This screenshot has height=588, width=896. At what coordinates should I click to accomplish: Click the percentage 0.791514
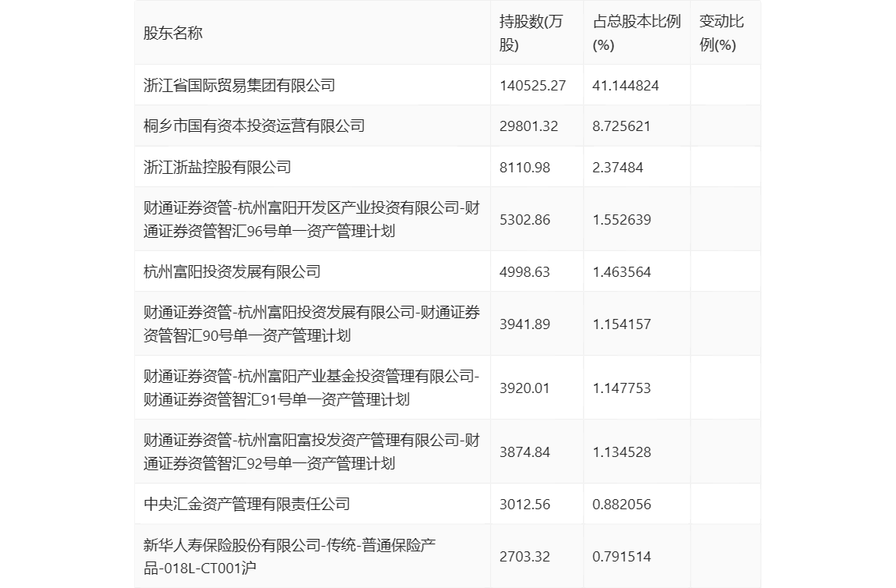coord(622,557)
